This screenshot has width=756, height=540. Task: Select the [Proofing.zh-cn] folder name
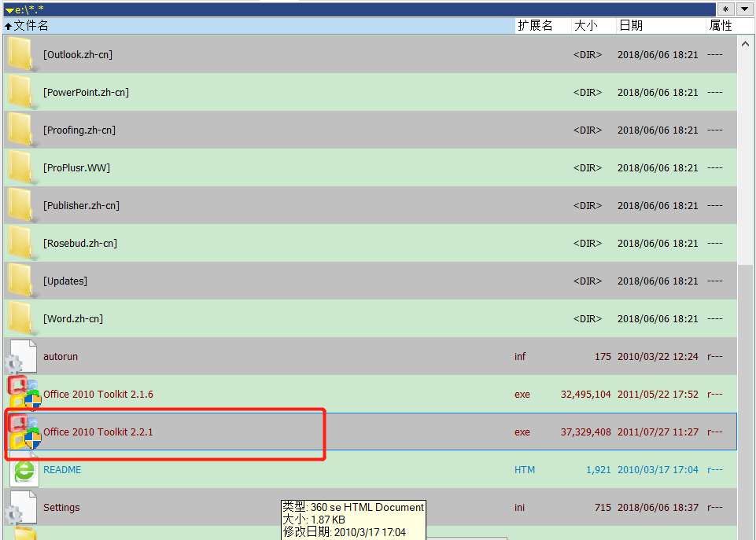[79, 130]
